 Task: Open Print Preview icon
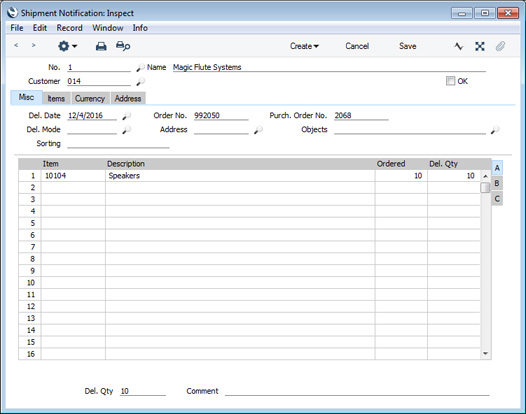coord(123,46)
